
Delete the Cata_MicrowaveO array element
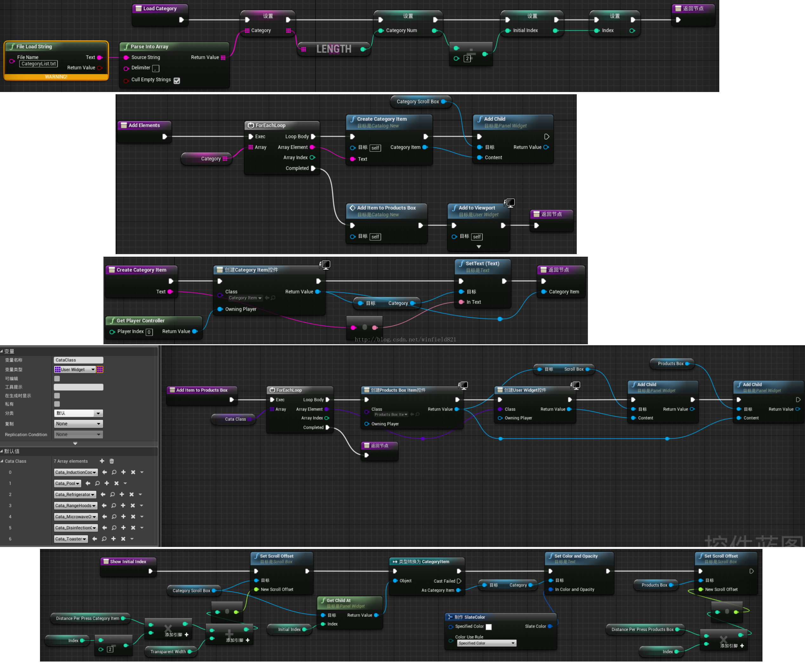(133, 517)
